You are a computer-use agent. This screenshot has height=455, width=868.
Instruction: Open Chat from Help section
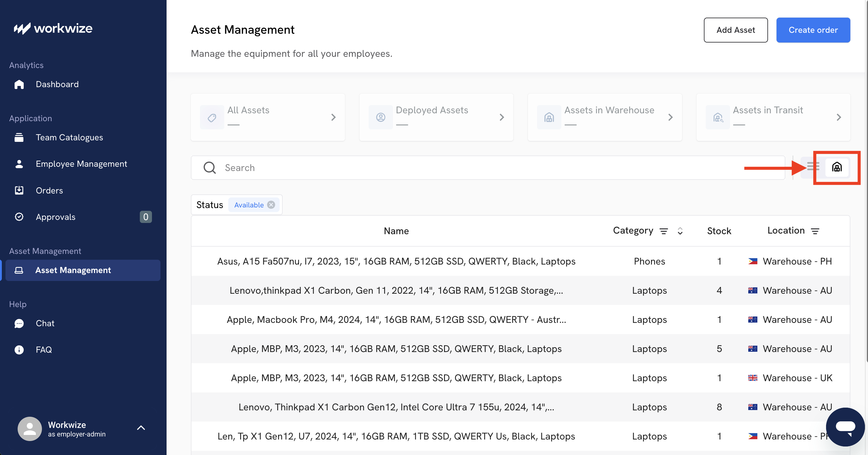click(45, 323)
